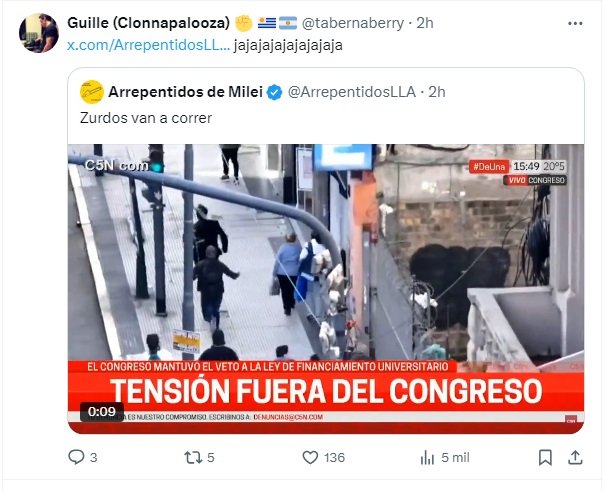The image size is (606, 491).
Task: Open the x.com/ArrepentidosLL... link
Action: click(x=148, y=45)
